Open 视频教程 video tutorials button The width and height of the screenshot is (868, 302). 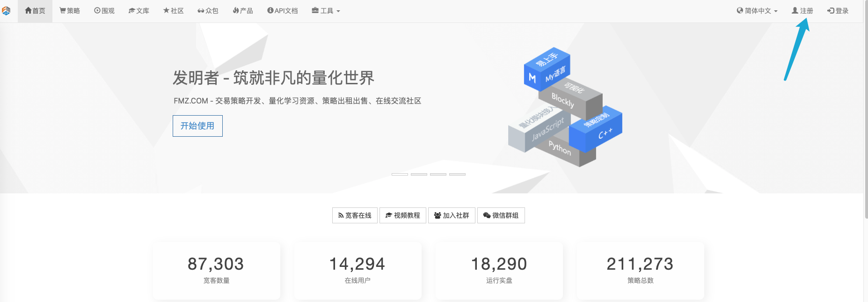point(402,215)
